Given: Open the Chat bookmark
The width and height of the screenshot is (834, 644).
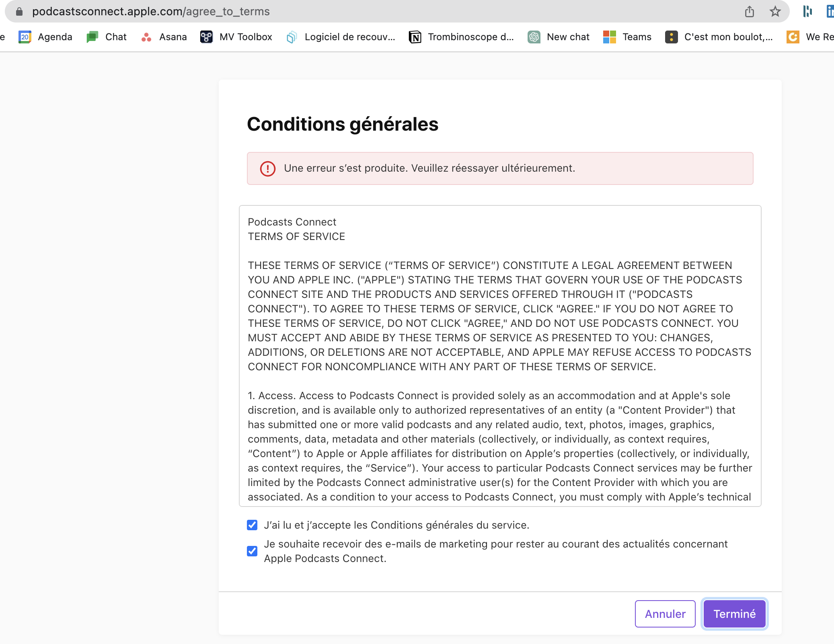Looking at the screenshot, I should point(107,37).
